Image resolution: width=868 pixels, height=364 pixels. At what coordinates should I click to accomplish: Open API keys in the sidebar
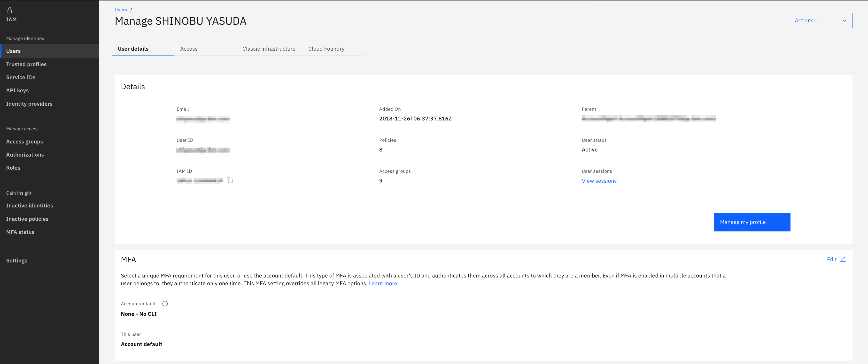pyautogui.click(x=17, y=90)
